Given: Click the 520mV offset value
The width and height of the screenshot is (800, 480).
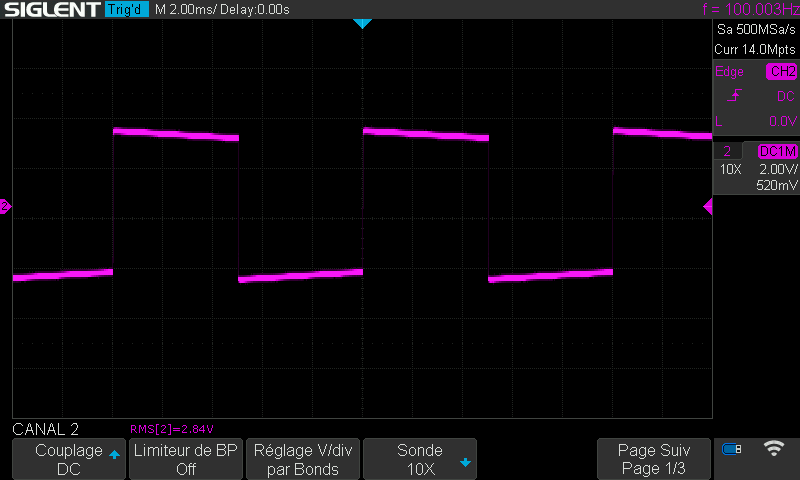Looking at the screenshot, I should pos(777,185).
